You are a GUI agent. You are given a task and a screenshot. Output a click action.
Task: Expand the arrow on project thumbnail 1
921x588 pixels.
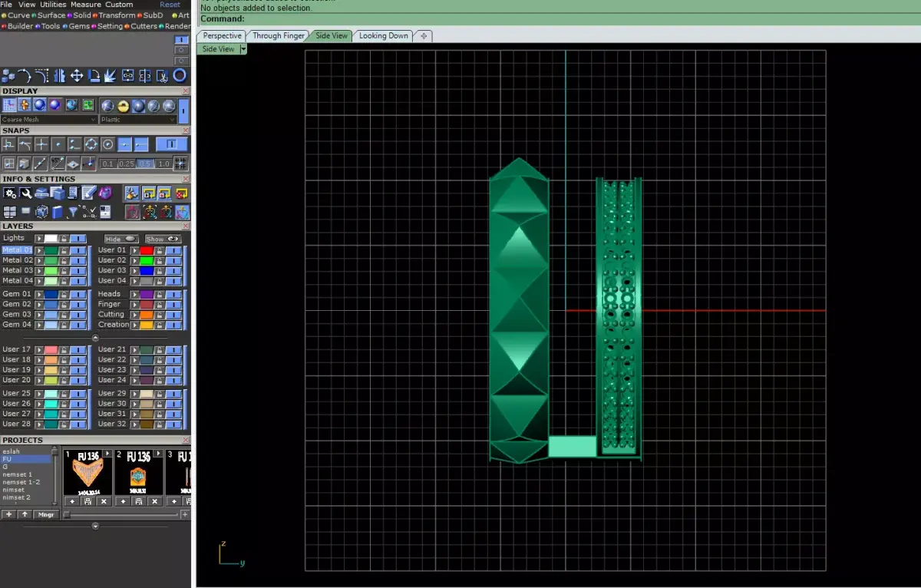[x=107, y=454]
